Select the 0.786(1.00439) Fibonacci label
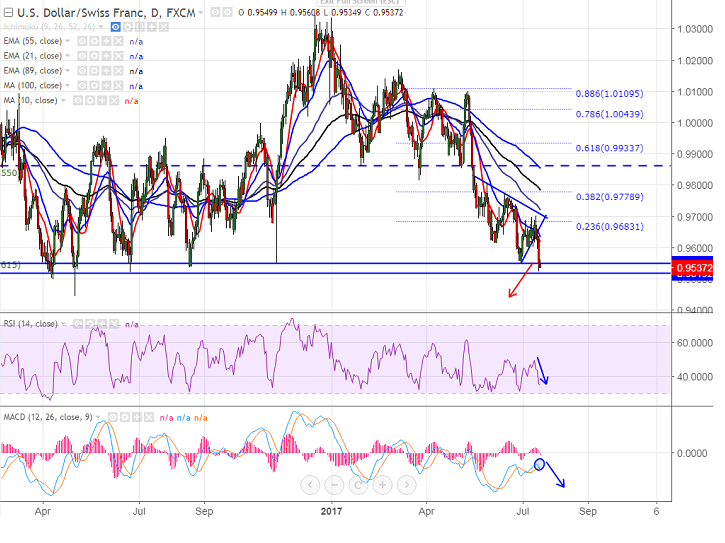 [x=609, y=114]
